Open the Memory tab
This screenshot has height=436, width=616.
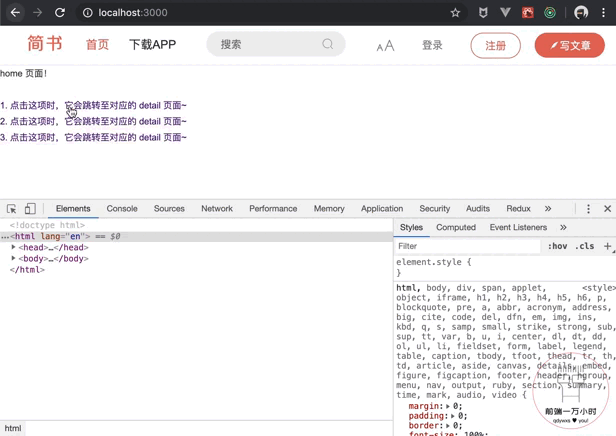[x=329, y=209]
